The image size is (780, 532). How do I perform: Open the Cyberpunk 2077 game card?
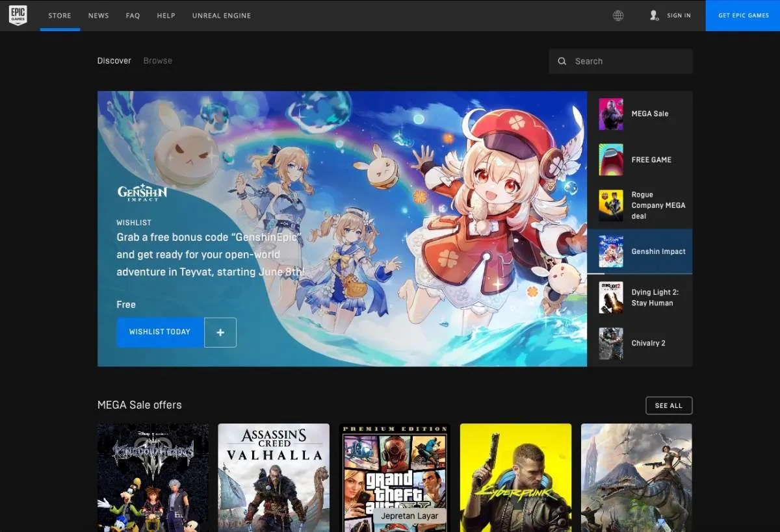pos(515,477)
